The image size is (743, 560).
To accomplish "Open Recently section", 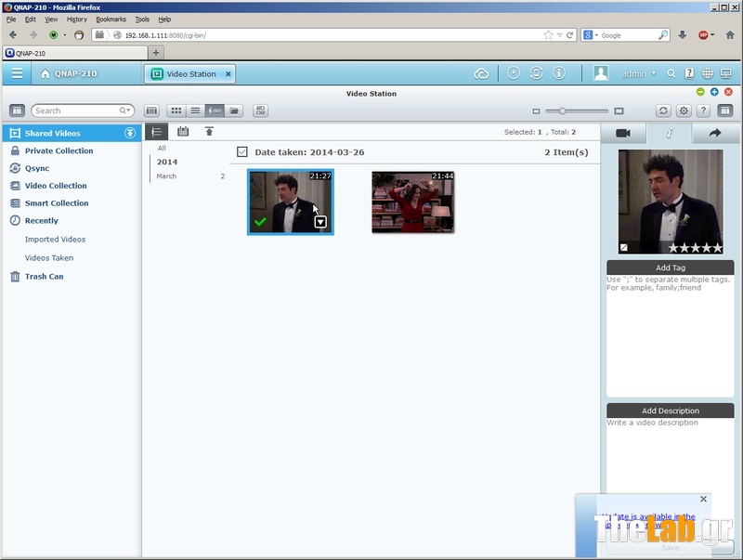I will 41,221.
